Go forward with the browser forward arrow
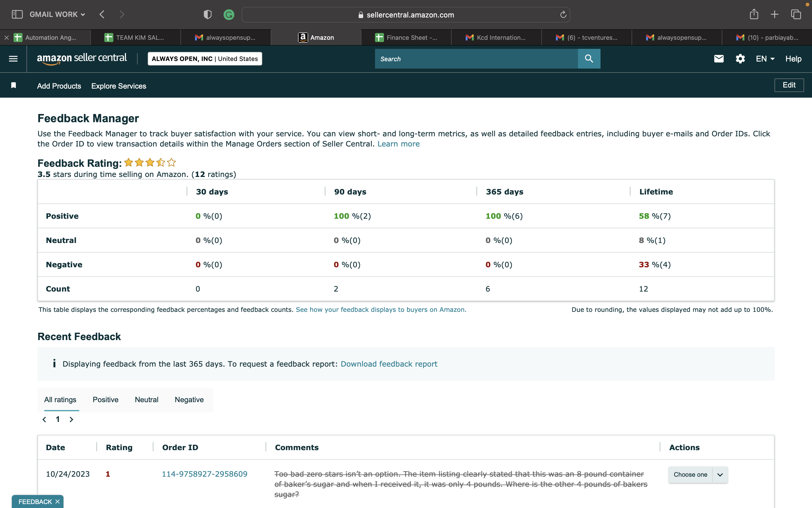Viewport: 812px width, 508px height. click(x=122, y=14)
